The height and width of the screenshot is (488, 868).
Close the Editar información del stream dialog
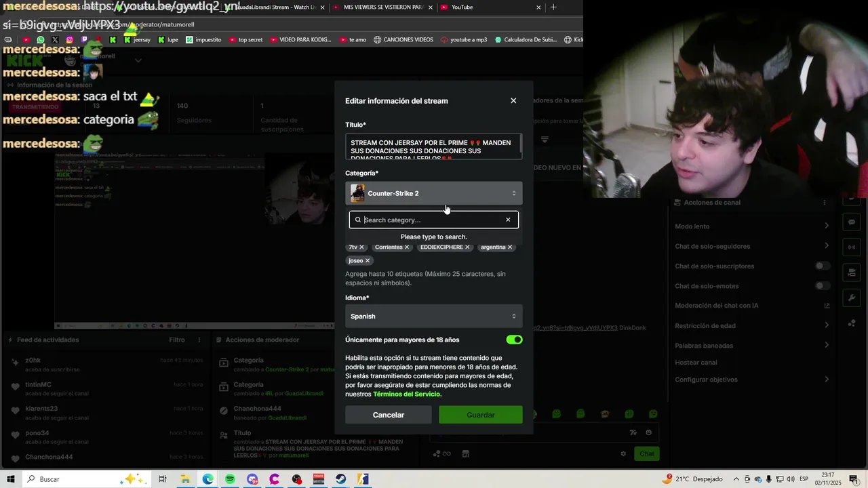[513, 100]
